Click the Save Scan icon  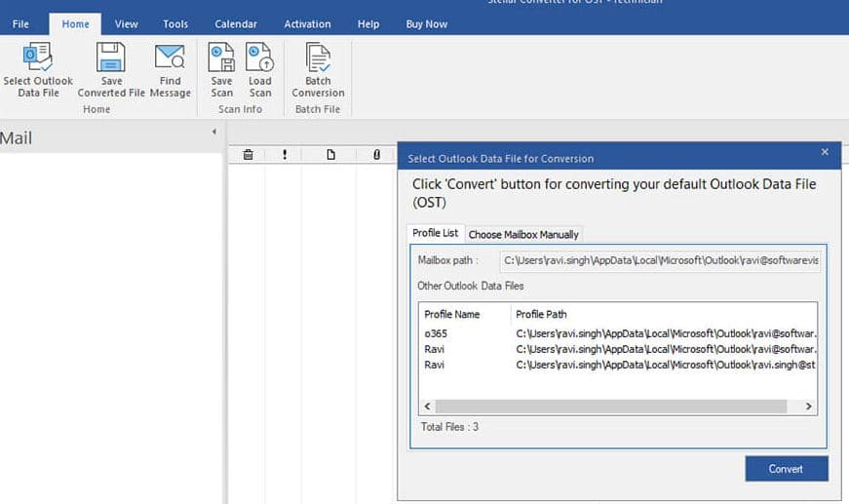[221, 58]
